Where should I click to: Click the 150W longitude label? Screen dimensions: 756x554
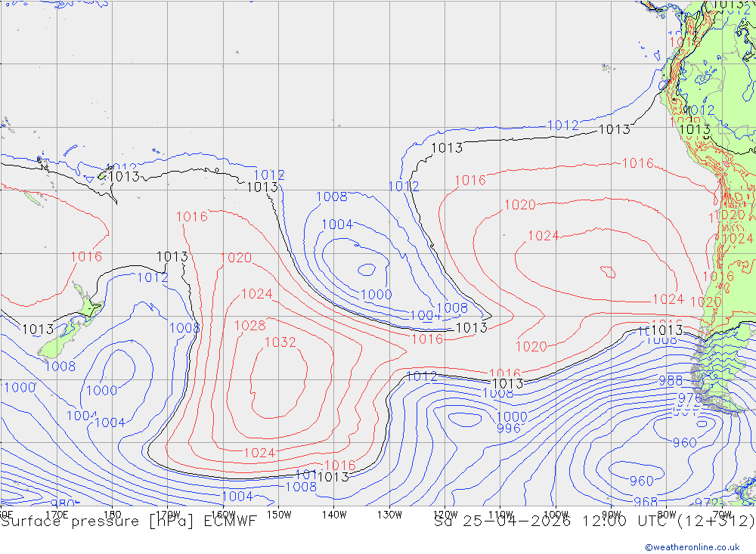[x=279, y=515]
